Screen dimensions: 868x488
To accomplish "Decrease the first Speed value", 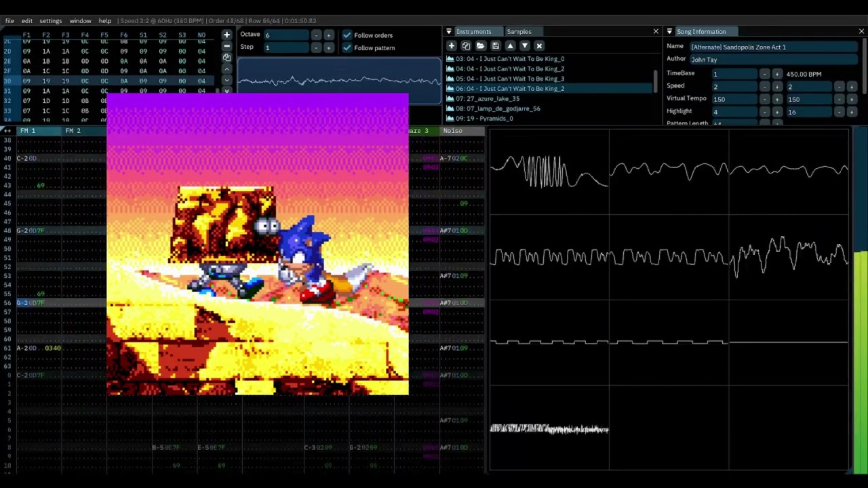I will coord(765,87).
